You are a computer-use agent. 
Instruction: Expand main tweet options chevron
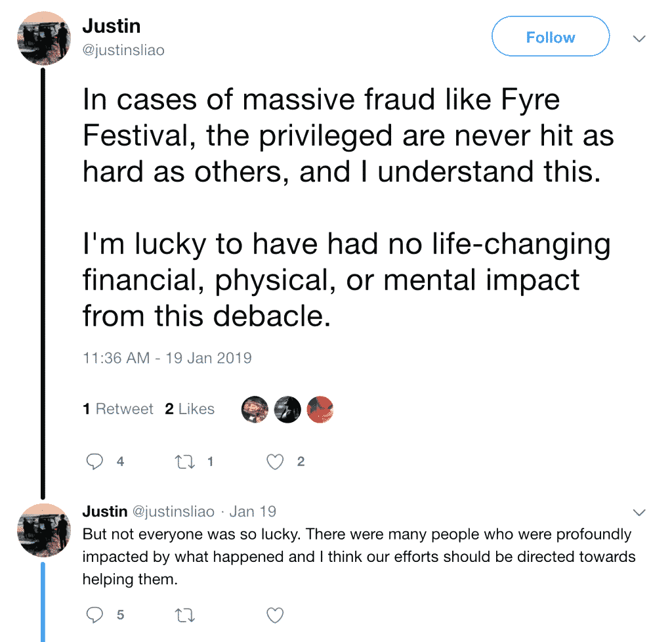coord(639,39)
